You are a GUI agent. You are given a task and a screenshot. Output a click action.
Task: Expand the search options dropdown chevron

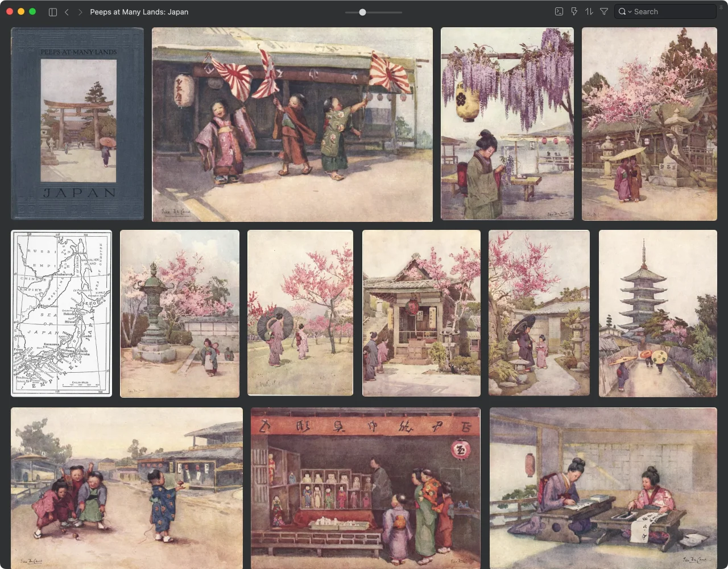[630, 12]
